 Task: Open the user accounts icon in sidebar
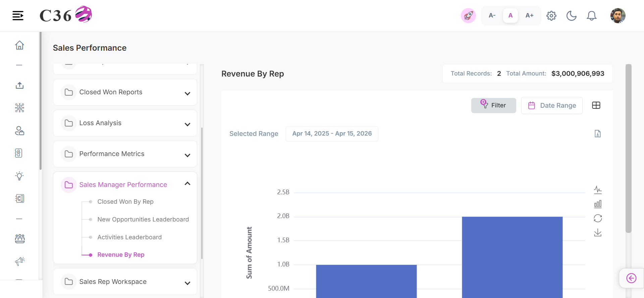19,131
